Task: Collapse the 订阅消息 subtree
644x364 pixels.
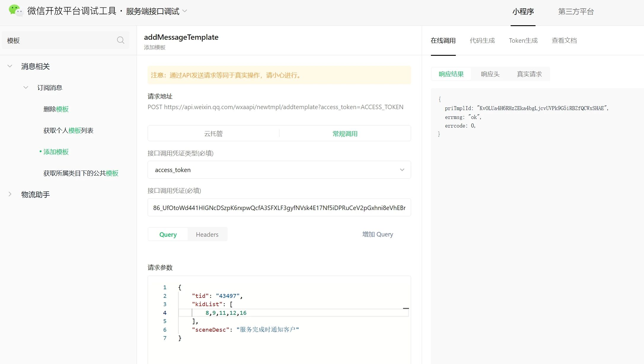Action: [x=26, y=88]
